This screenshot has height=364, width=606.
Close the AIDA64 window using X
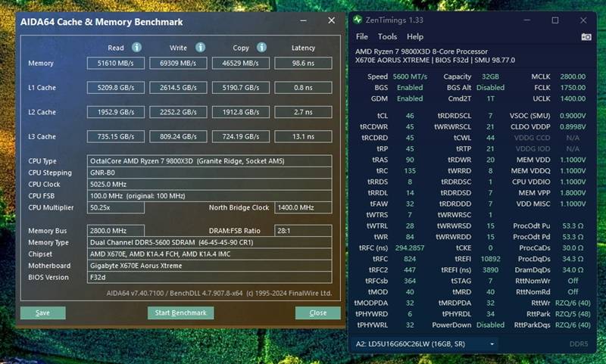coord(332,20)
